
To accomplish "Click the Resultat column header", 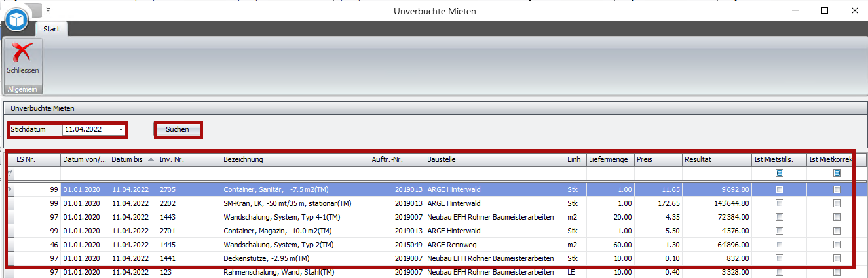I will click(717, 159).
